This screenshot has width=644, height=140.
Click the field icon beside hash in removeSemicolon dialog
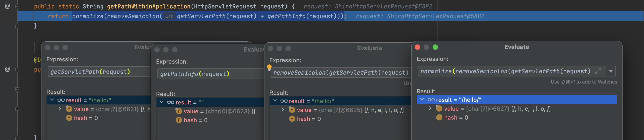[292, 119]
